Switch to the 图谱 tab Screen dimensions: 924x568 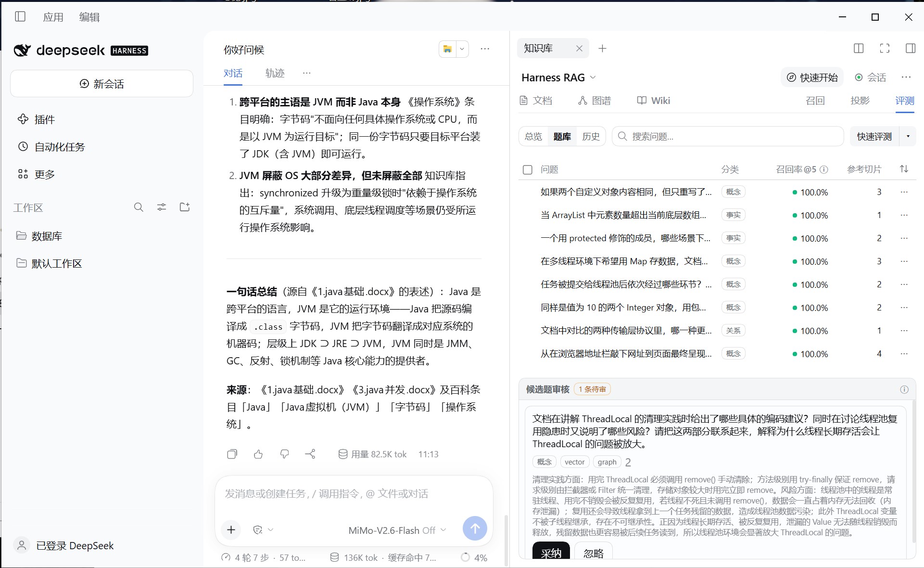pos(595,101)
